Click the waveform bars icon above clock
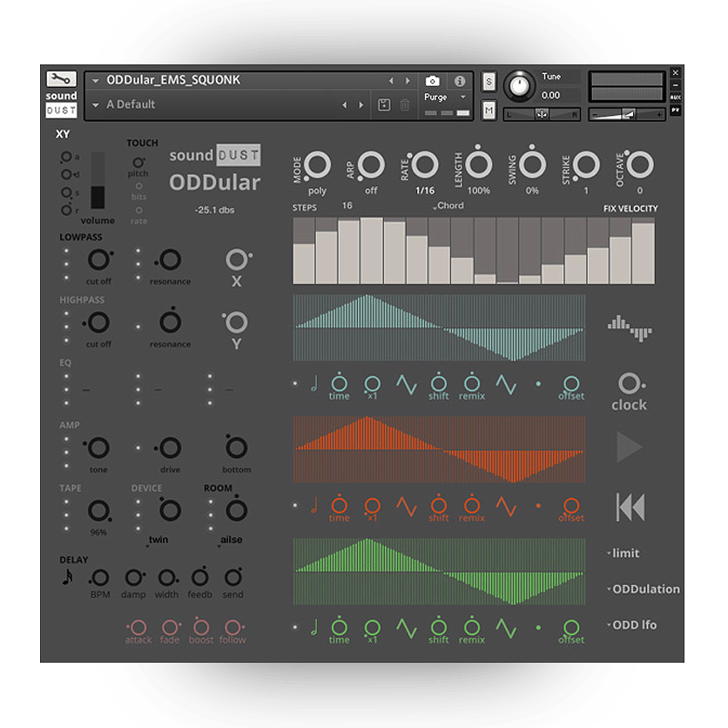Screen dimensions: 728x728 [x=630, y=328]
